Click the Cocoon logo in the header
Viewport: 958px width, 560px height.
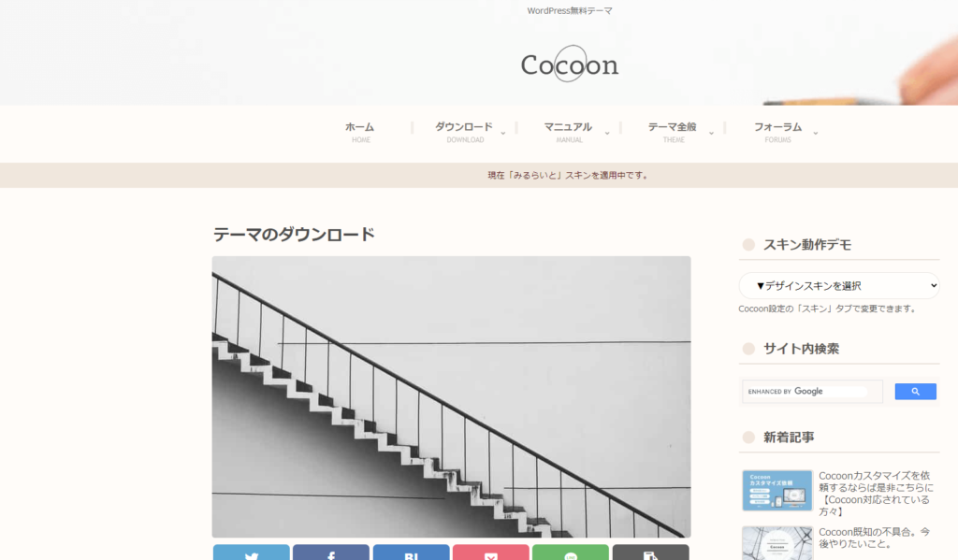pos(570,64)
